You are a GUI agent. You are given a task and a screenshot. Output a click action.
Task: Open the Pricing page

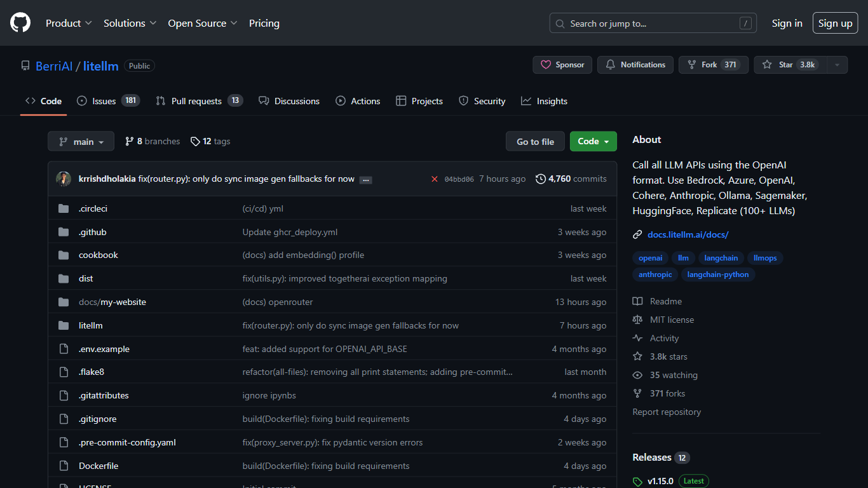[x=264, y=23]
